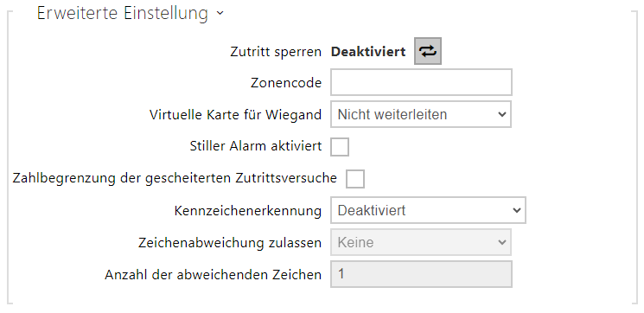Open the Virtuelle Karte für Wiegand dropdown
Image resolution: width=644 pixels, height=313 pixels.
(421, 114)
